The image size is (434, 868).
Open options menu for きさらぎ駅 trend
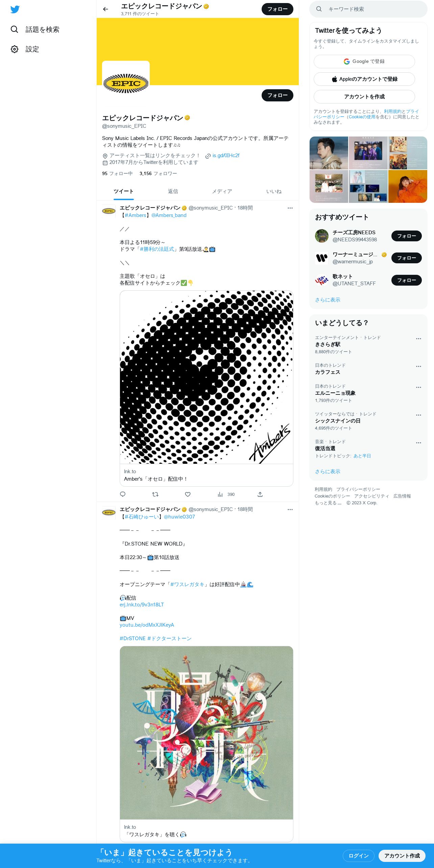point(418,339)
